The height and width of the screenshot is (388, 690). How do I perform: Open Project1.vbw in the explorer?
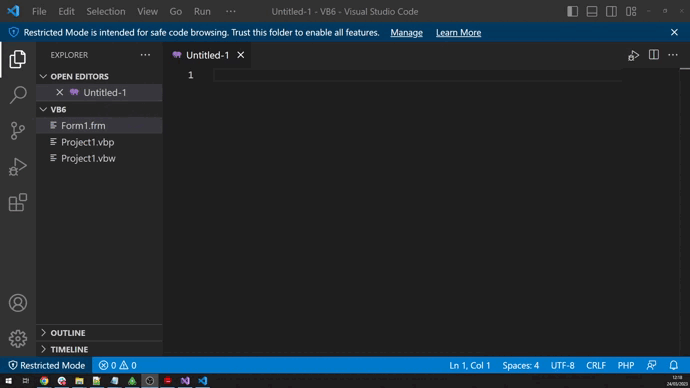99,158
